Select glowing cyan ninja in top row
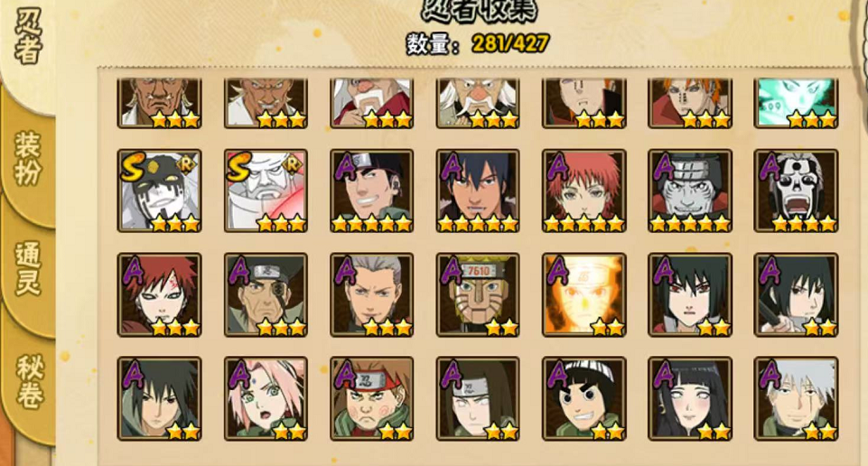 coord(796,103)
